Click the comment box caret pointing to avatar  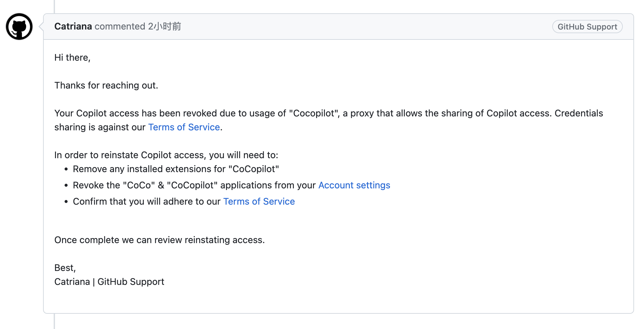tap(41, 27)
